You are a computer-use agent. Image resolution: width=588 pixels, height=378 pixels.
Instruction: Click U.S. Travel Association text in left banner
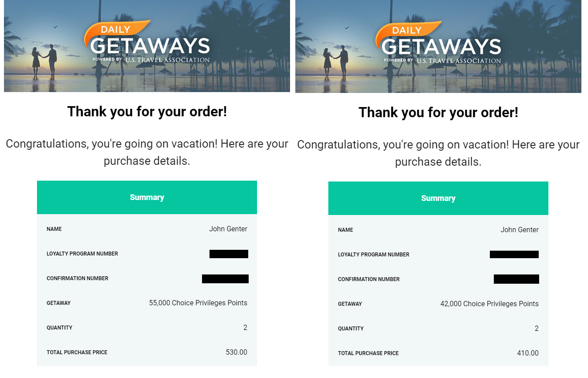pyautogui.click(x=167, y=60)
